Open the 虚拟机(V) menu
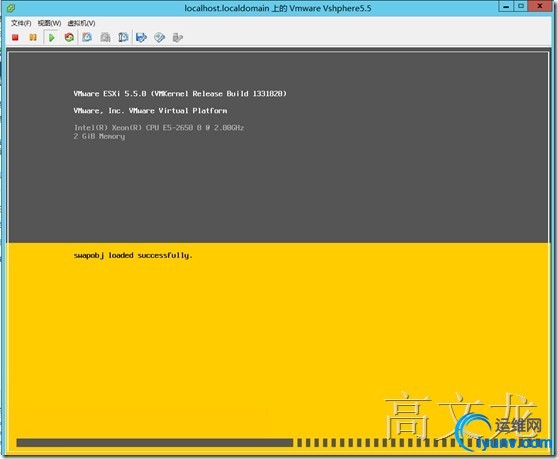The width and height of the screenshot is (558, 459). point(81,23)
